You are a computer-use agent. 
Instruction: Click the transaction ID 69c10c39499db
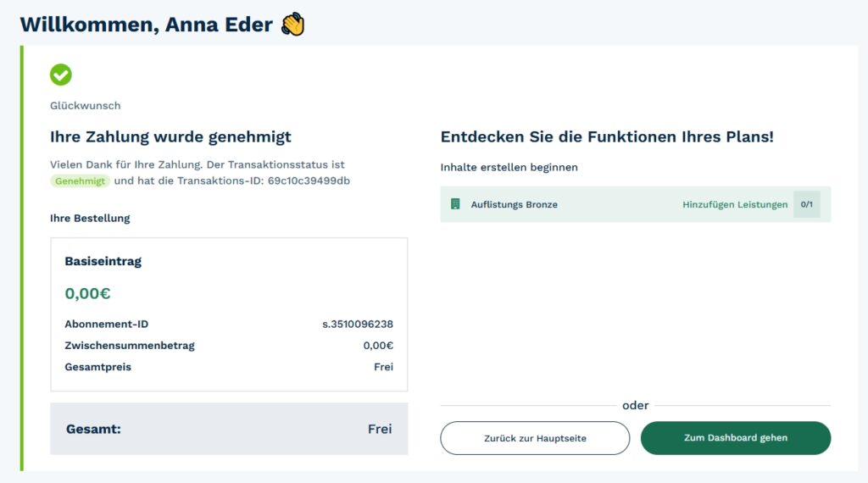tap(309, 181)
